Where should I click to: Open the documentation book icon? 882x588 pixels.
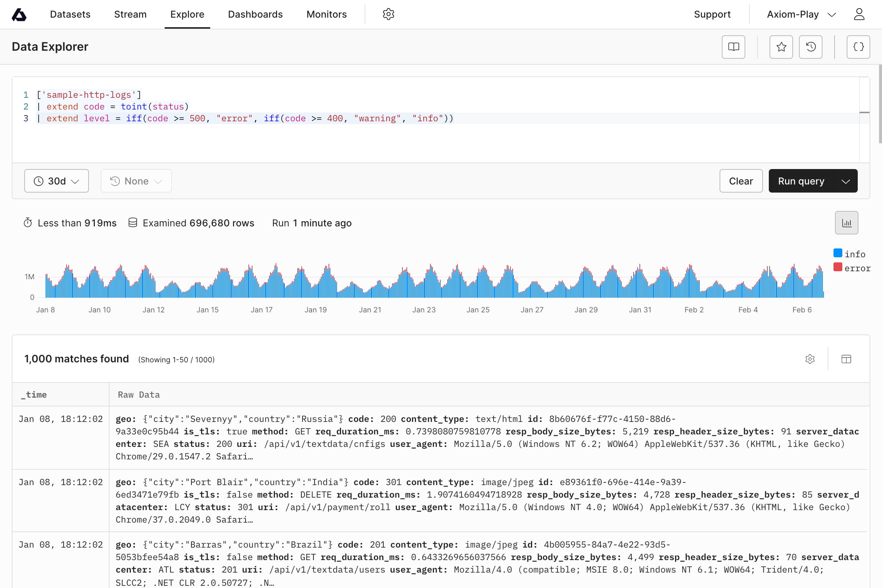733,47
